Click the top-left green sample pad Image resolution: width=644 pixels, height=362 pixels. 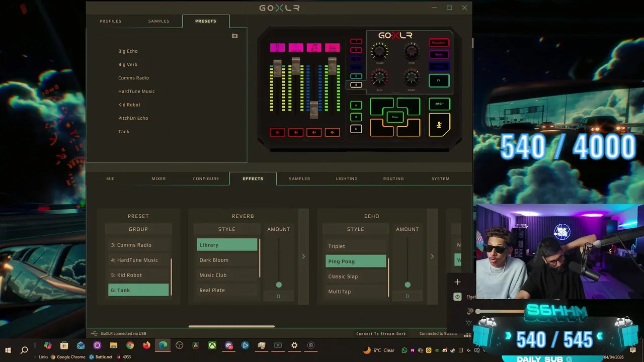pyautogui.click(x=381, y=106)
